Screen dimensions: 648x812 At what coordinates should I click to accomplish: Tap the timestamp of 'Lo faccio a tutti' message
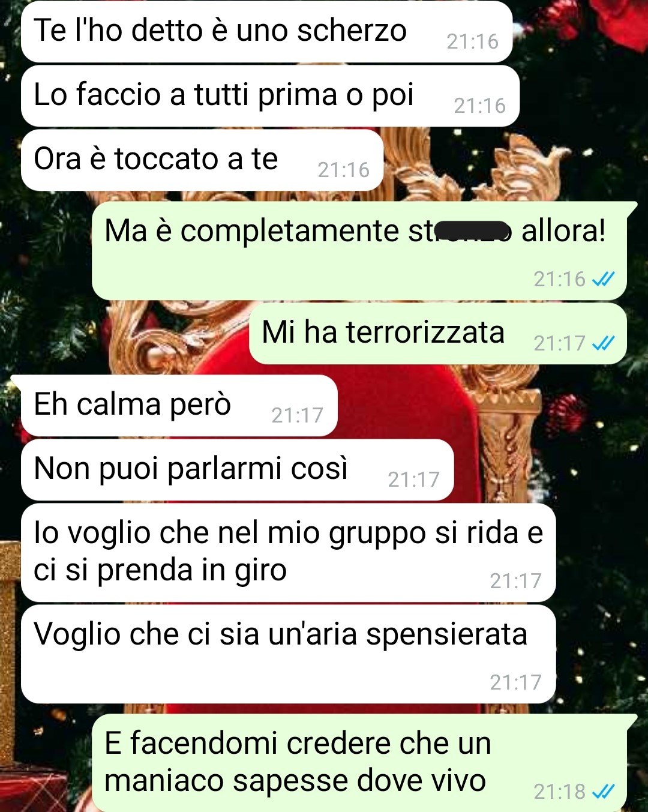479,106
